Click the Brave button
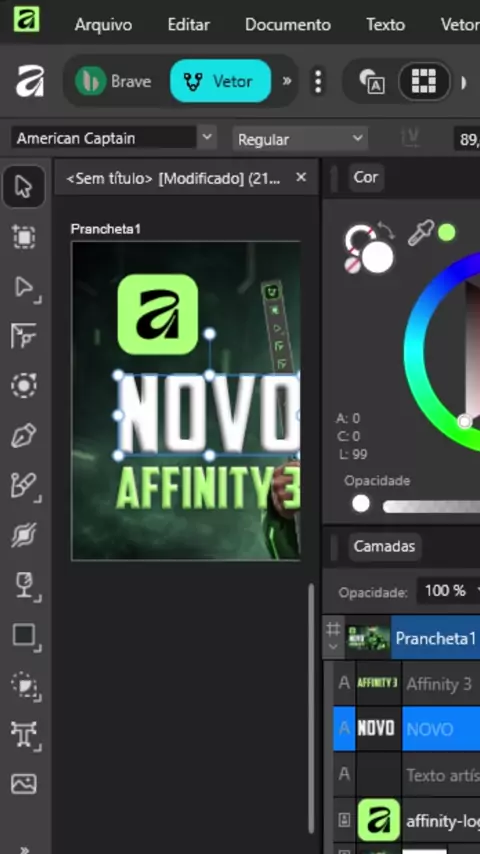 tap(113, 82)
